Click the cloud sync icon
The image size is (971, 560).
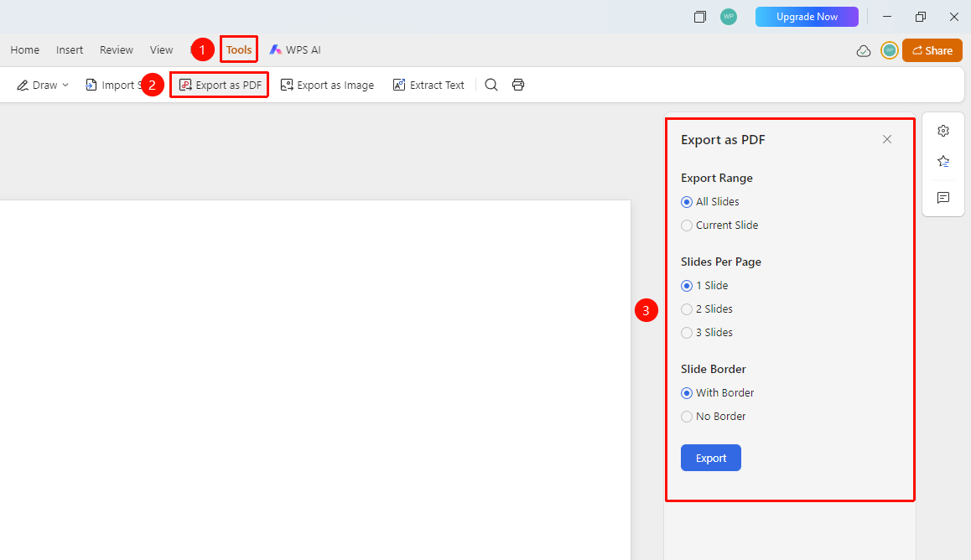863,51
